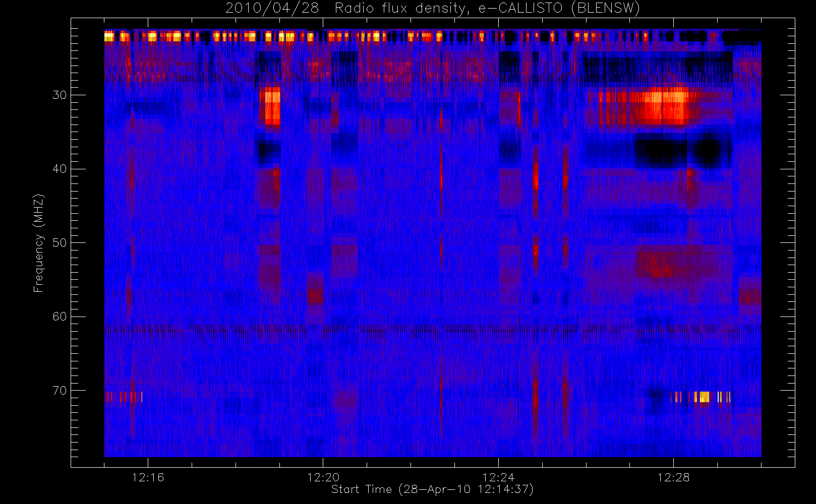
Task: Click the '40' frequency tick label
Action: (60, 169)
